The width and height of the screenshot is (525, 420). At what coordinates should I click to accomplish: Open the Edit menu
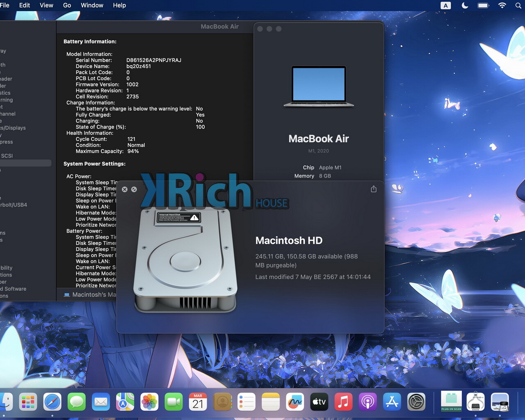click(x=25, y=5)
